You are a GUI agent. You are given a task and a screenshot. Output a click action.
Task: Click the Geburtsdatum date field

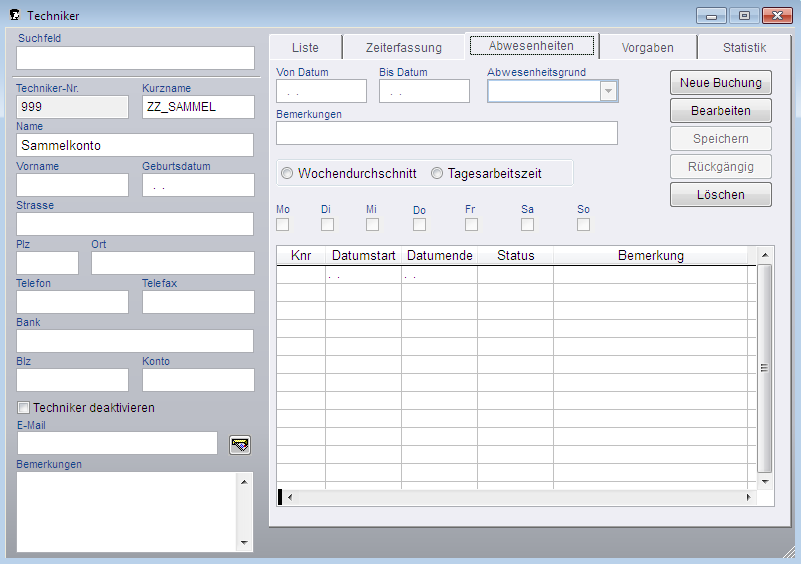tap(198, 185)
